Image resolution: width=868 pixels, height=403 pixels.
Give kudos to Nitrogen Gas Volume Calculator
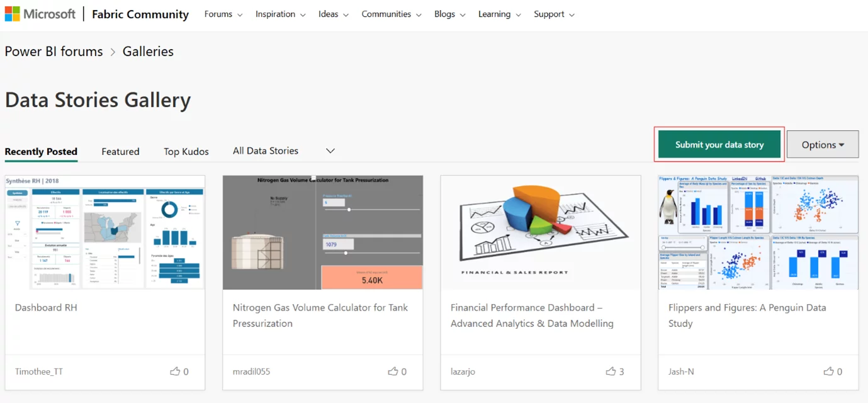(393, 372)
